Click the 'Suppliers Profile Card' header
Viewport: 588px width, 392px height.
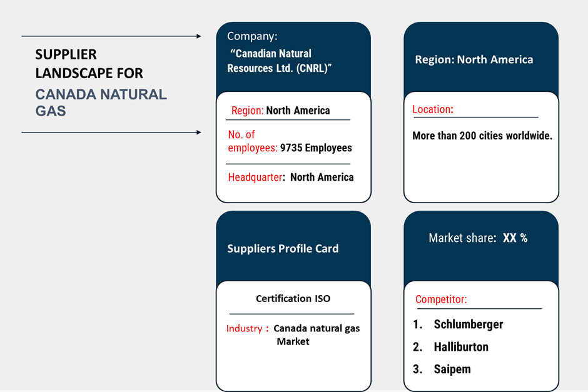[283, 248]
